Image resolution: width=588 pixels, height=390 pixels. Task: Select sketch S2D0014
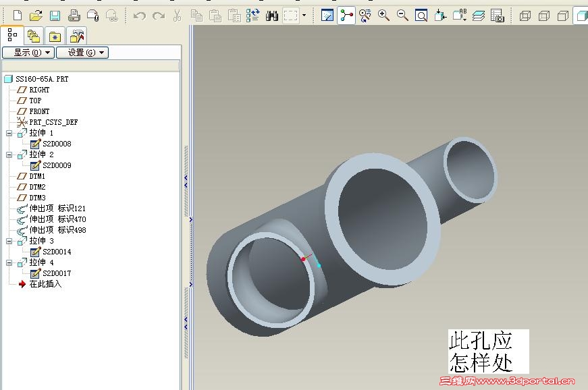click(x=51, y=252)
